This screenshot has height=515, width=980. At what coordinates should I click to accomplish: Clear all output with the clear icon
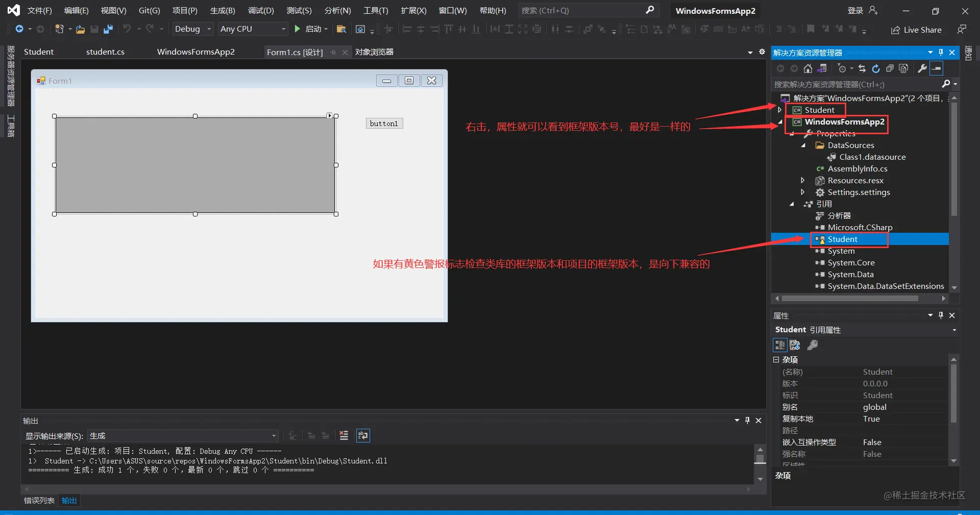tap(344, 435)
